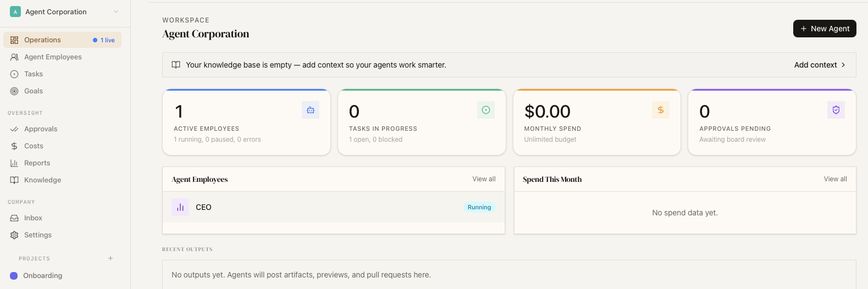Open the Costs sidebar section
The image size is (868, 289).
click(x=34, y=146)
